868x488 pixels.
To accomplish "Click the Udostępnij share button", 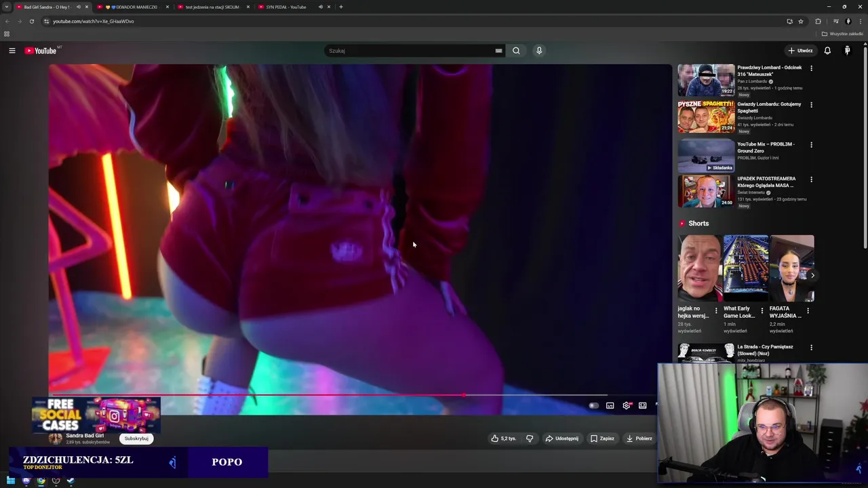I will pos(562,439).
